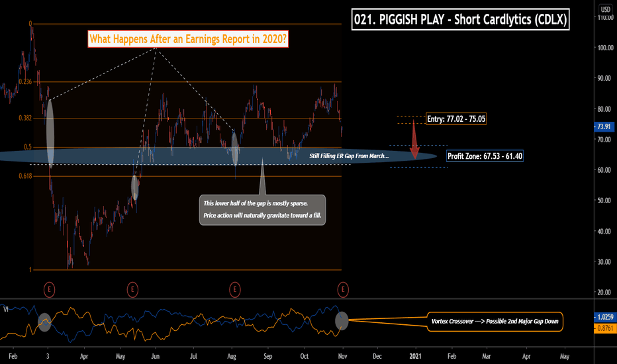Viewport: 617px width, 364px height.
Task: Click the Aug label on time axis
Action: point(232,356)
